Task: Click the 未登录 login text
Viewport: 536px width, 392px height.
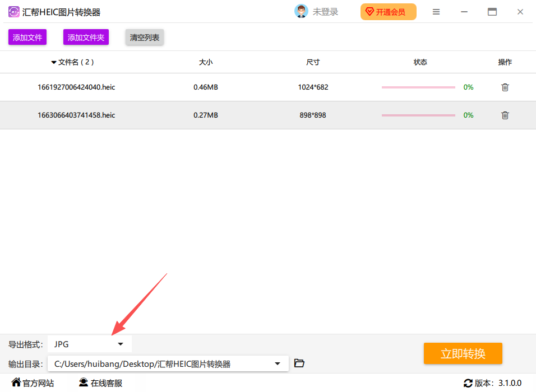Action: (325, 12)
